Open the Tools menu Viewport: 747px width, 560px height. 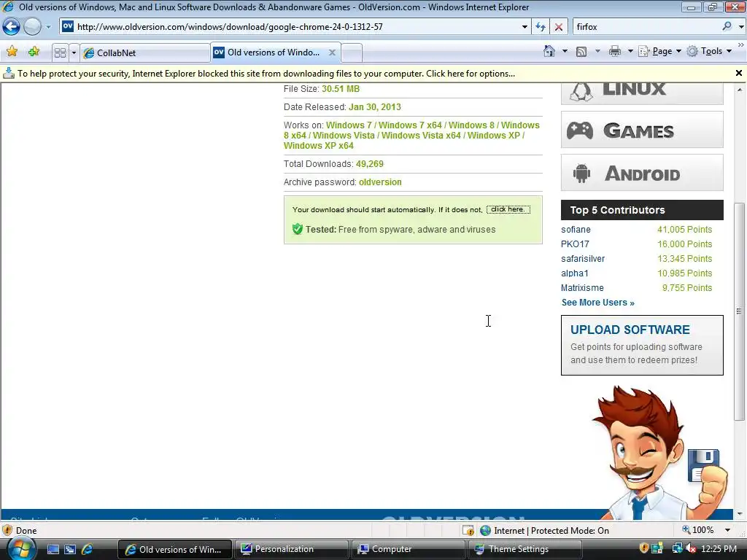pos(709,52)
